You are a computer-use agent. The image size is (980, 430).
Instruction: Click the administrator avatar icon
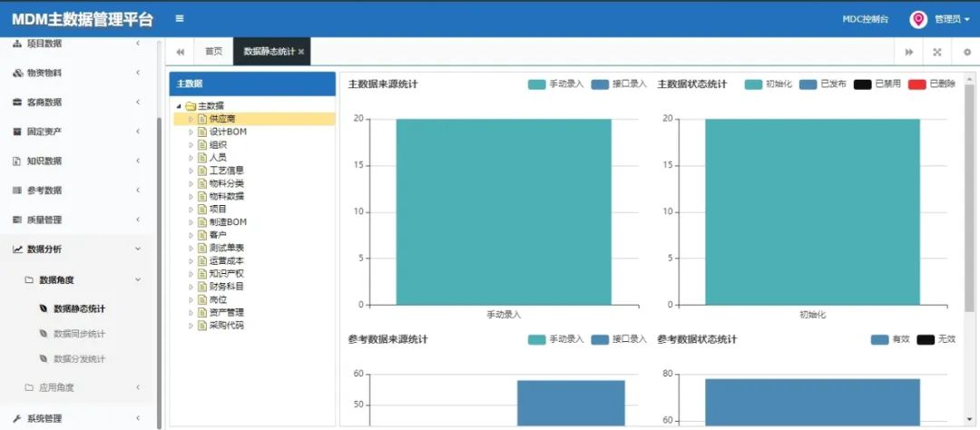(917, 19)
